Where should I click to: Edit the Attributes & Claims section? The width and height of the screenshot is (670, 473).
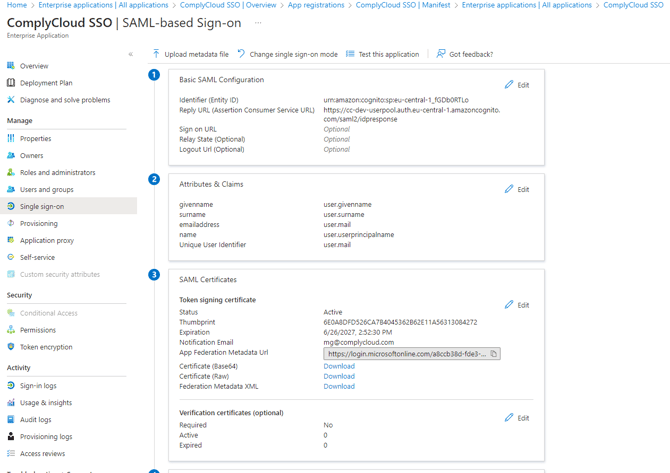[517, 189]
